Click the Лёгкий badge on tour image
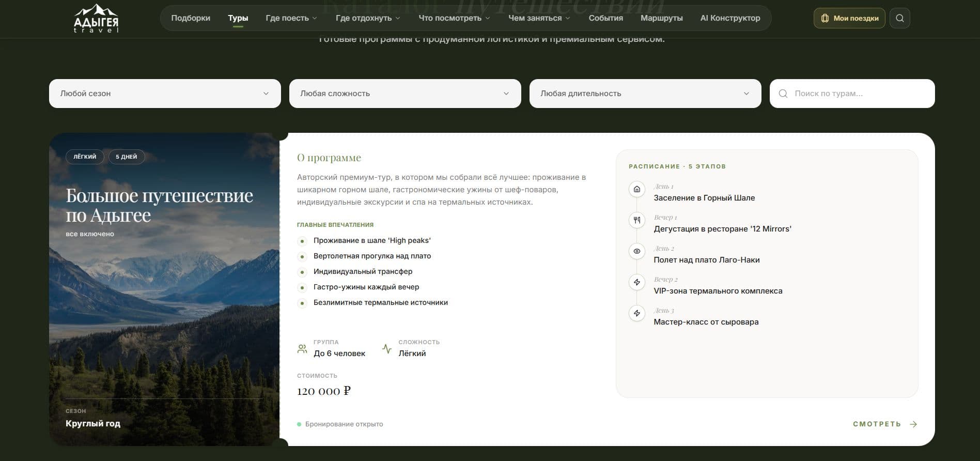The image size is (980, 461). (85, 157)
